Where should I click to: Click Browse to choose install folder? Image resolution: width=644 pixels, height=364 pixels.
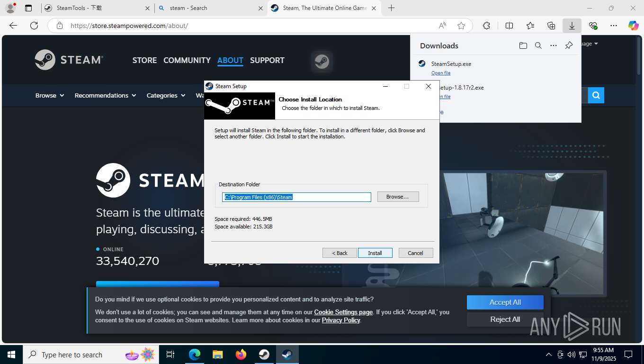[398, 197]
